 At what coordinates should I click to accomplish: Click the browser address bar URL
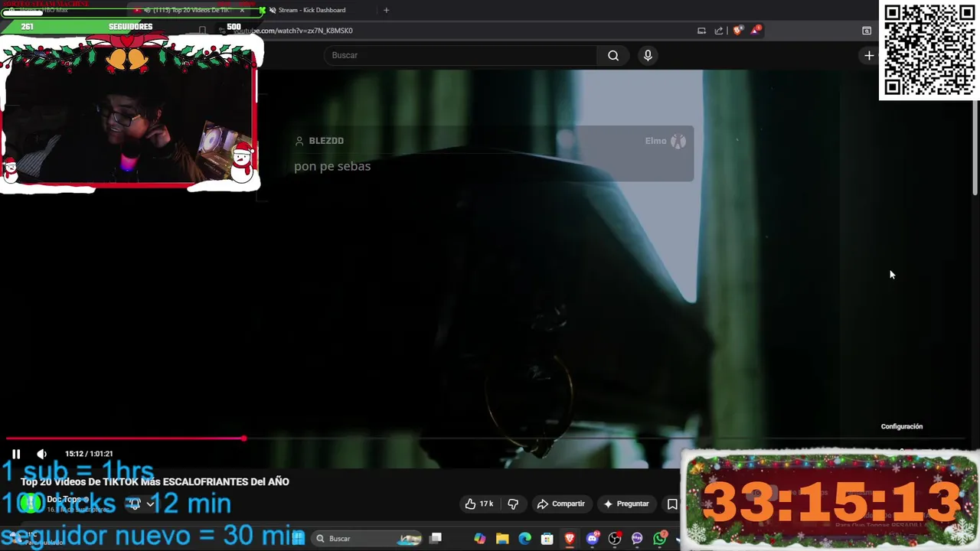[x=293, y=31]
